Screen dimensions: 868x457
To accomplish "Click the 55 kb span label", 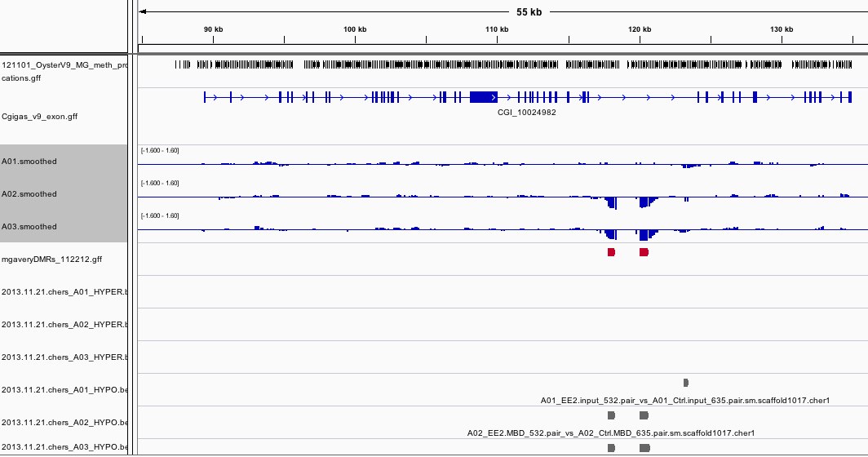I will coord(529,11).
